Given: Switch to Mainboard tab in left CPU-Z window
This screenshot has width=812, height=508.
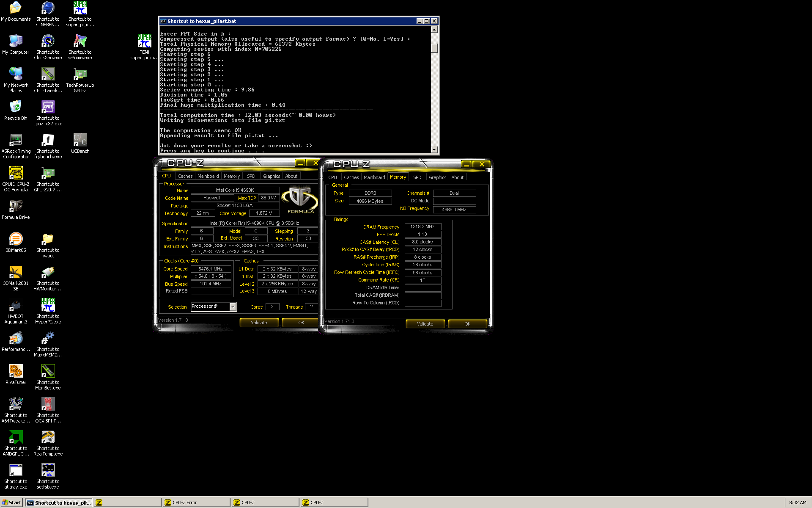Looking at the screenshot, I should click(x=208, y=176).
